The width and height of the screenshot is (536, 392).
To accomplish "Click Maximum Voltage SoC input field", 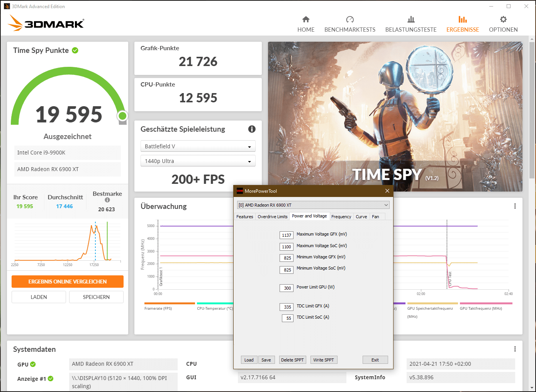I will click(287, 247).
